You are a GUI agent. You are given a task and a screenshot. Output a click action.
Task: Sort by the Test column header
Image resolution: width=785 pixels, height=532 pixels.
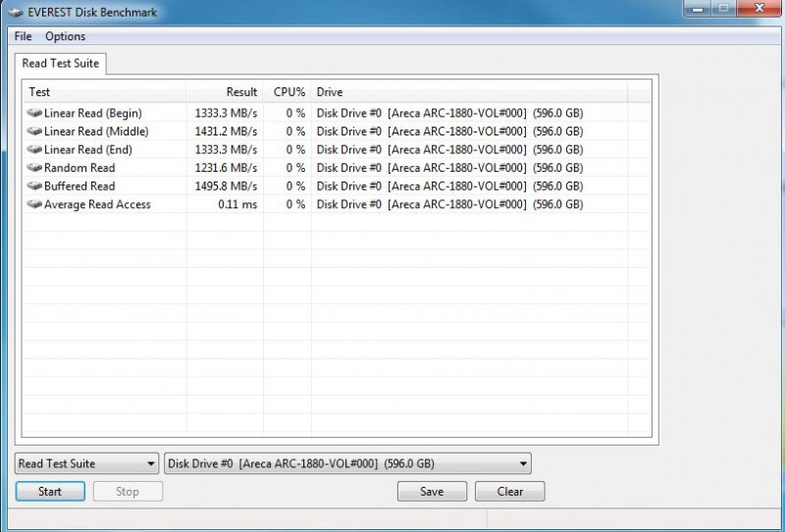(104, 92)
